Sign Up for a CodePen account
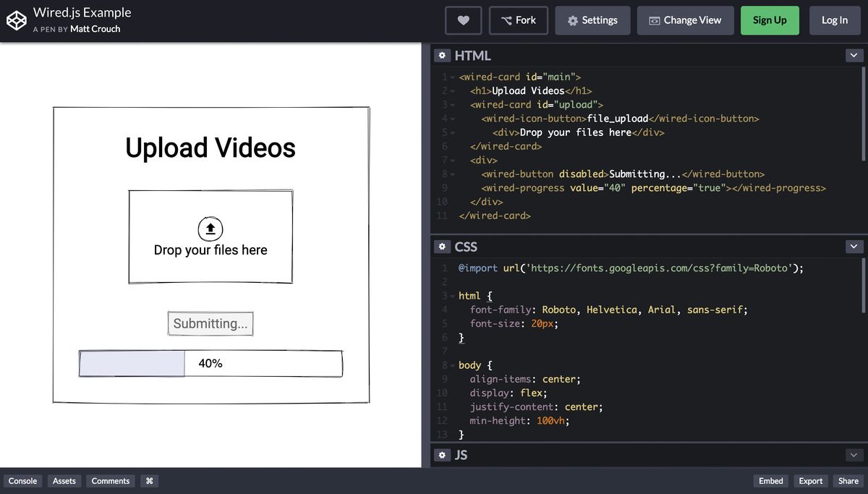Viewport: 868px width, 494px height. tap(770, 20)
